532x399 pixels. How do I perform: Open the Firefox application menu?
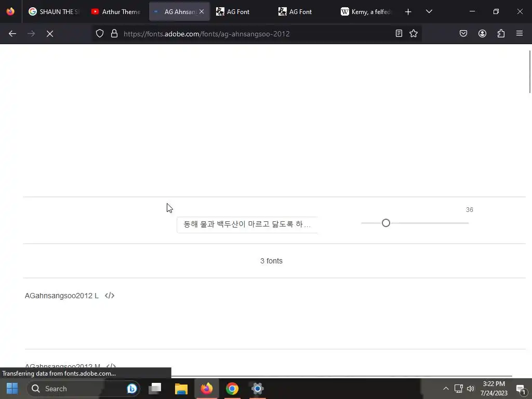(520, 33)
